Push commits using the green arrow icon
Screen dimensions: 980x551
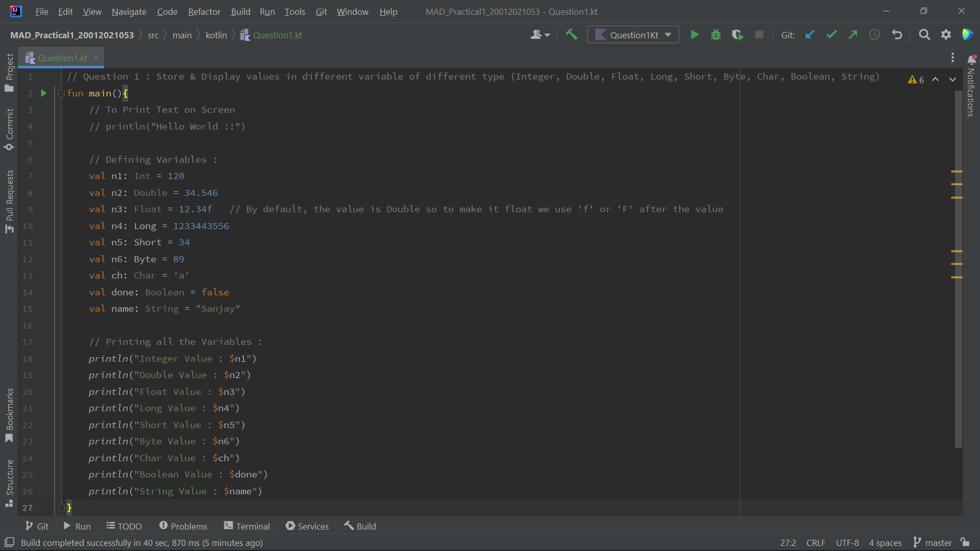click(x=853, y=34)
